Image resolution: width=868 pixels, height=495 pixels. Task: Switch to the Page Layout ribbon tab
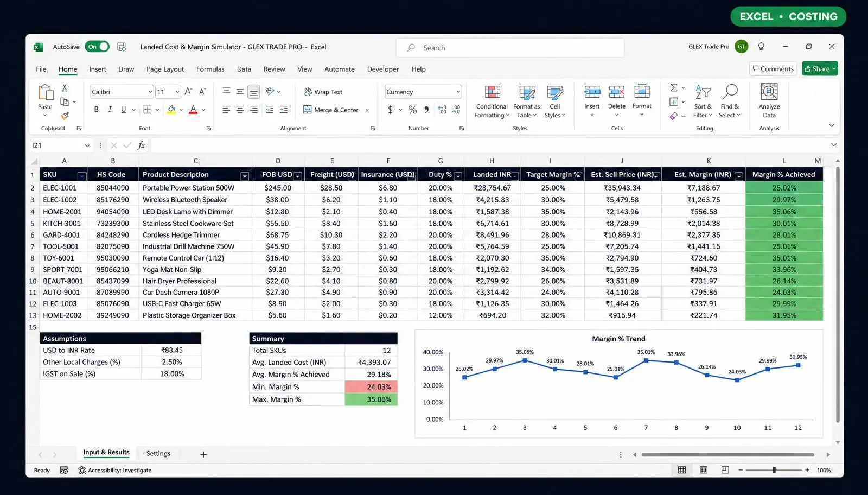pos(165,69)
